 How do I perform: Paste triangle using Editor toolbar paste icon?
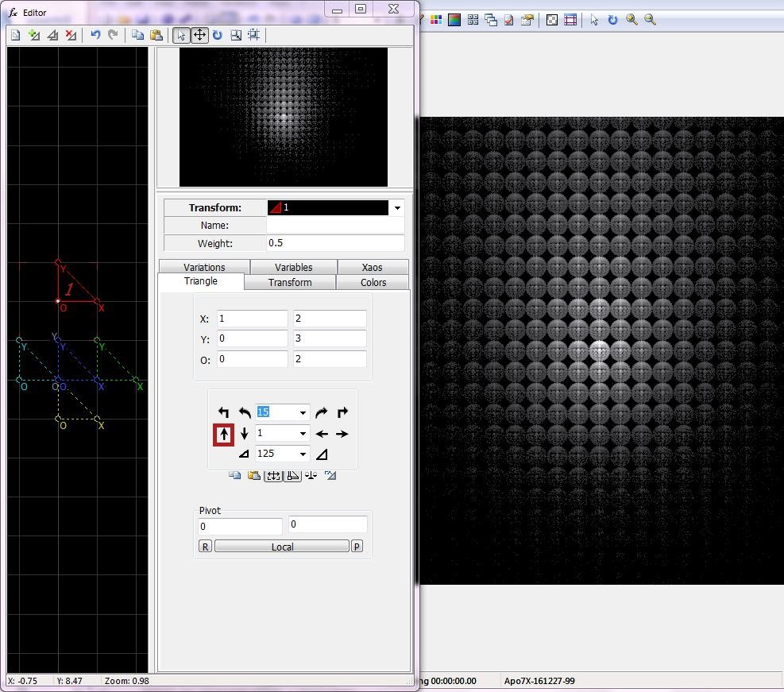coord(156,35)
